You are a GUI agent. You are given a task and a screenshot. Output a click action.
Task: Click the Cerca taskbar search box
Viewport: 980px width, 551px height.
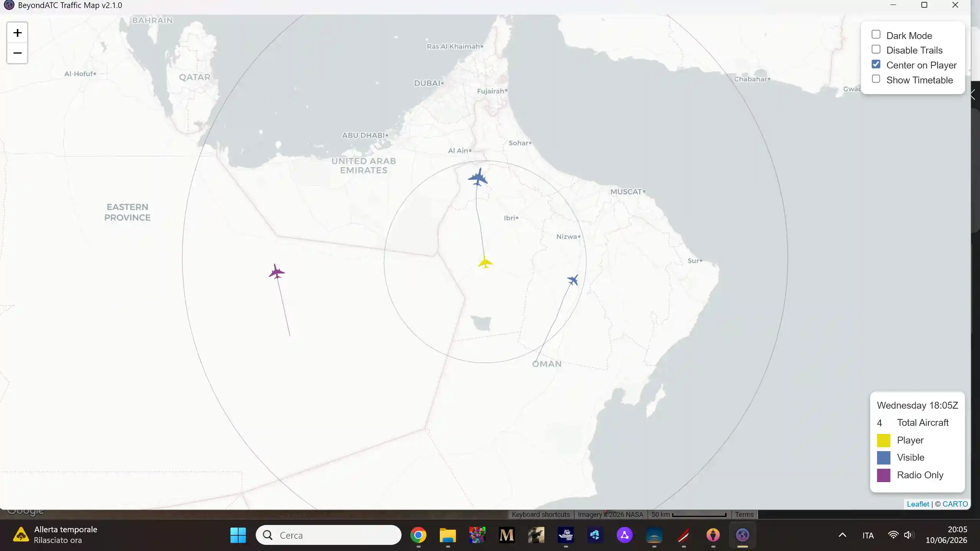(328, 535)
